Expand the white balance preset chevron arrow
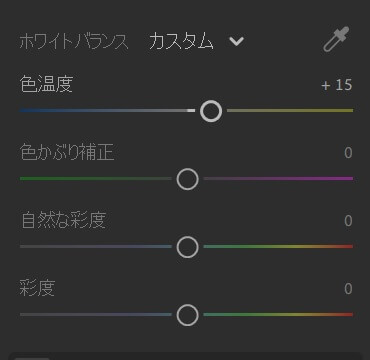The height and width of the screenshot is (360, 370). point(237,41)
